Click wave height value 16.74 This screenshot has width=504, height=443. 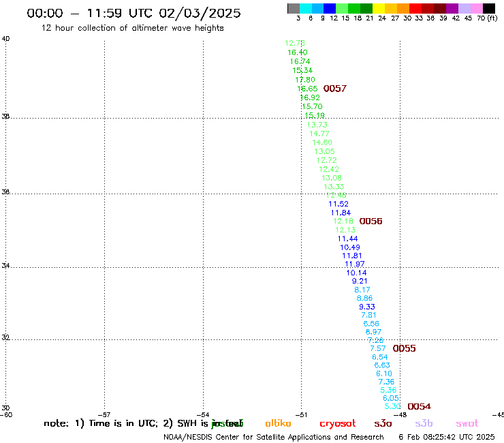(300, 61)
